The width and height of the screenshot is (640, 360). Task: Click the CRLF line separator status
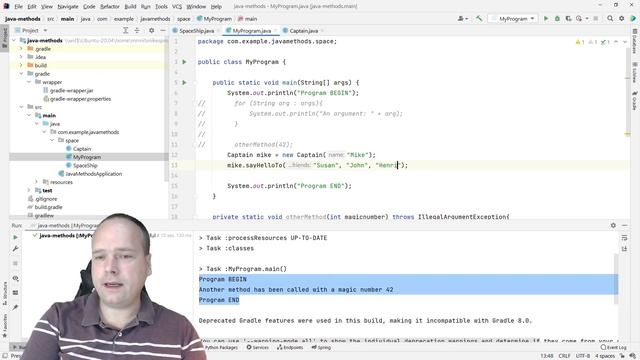coord(564,356)
